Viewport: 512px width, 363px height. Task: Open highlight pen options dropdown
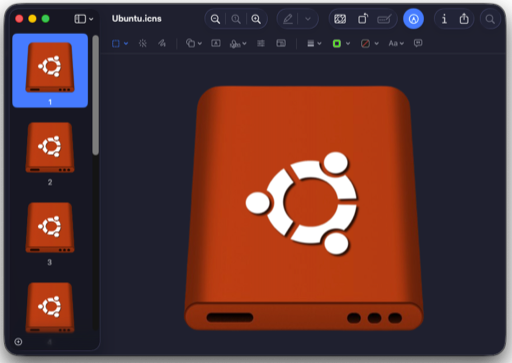pyautogui.click(x=308, y=19)
